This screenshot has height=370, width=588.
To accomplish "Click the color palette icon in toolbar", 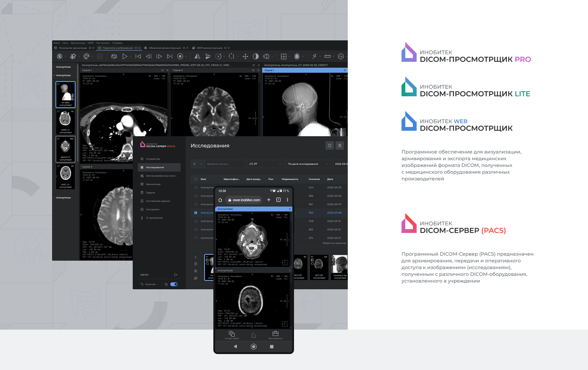I will pyautogui.click(x=87, y=56).
